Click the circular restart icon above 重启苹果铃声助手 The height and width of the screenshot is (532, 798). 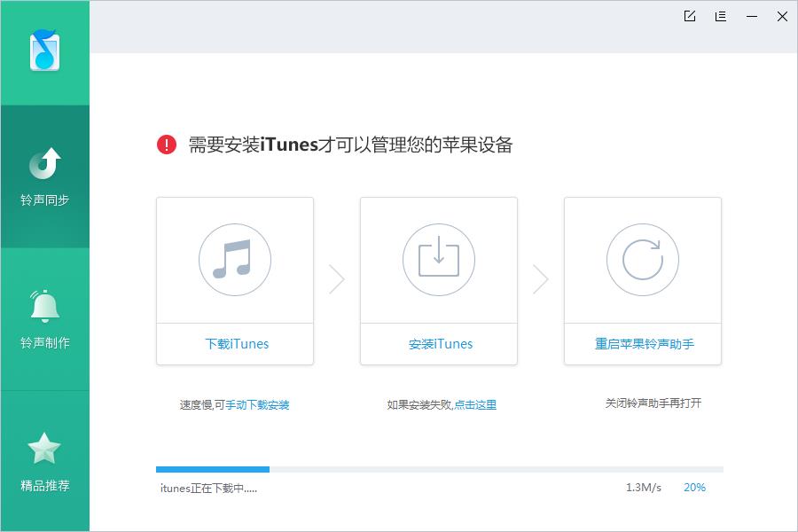click(x=642, y=259)
